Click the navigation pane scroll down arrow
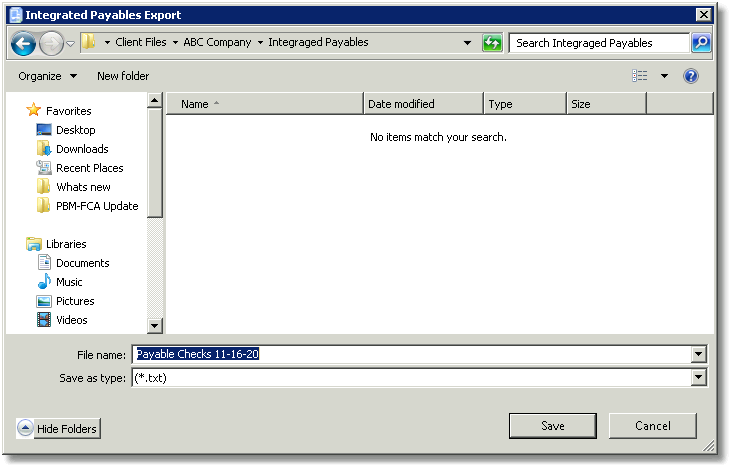 (155, 325)
